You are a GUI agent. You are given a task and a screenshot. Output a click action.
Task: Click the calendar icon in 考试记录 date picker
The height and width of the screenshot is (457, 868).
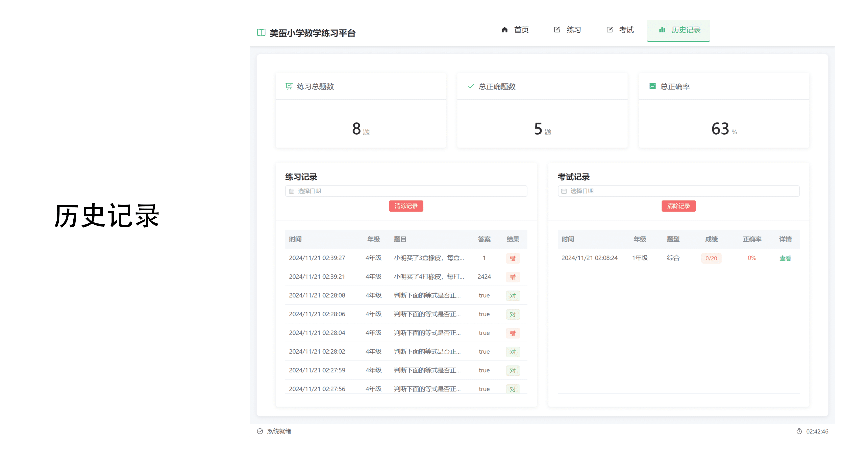[564, 191]
